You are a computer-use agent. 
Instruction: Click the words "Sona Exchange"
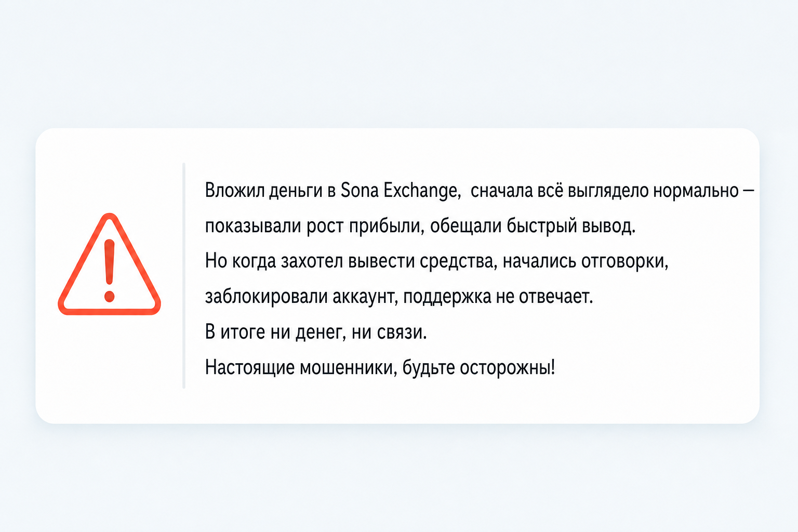pos(401,191)
